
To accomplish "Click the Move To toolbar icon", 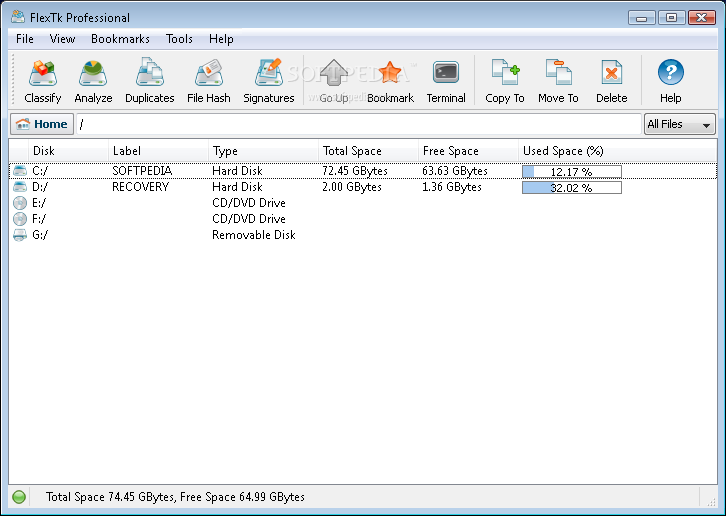I will [x=558, y=80].
